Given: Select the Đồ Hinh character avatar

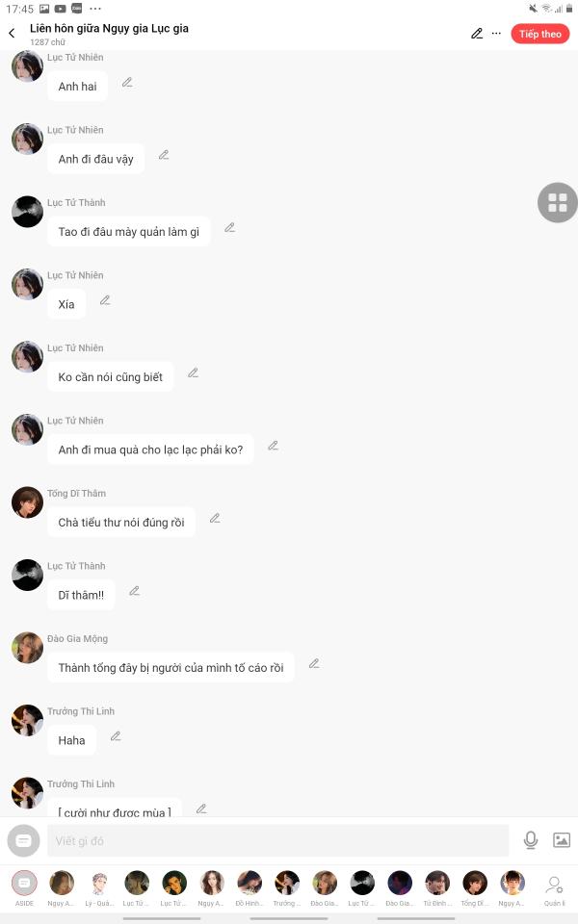Looking at the screenshot, I should tap(250, 888).
